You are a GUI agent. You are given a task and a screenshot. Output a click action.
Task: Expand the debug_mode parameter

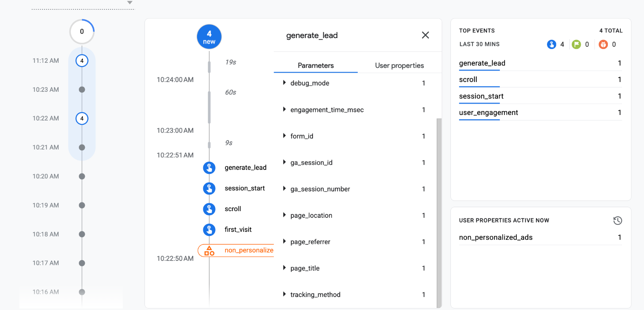coord(284,83)
